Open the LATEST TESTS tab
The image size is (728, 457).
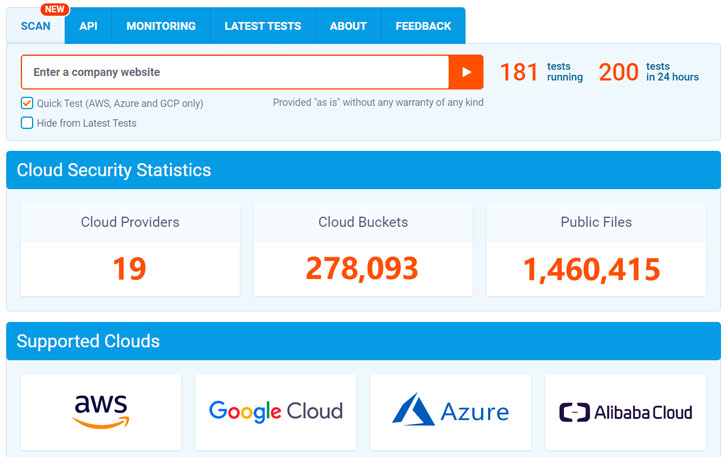click(x=262, y=26)
